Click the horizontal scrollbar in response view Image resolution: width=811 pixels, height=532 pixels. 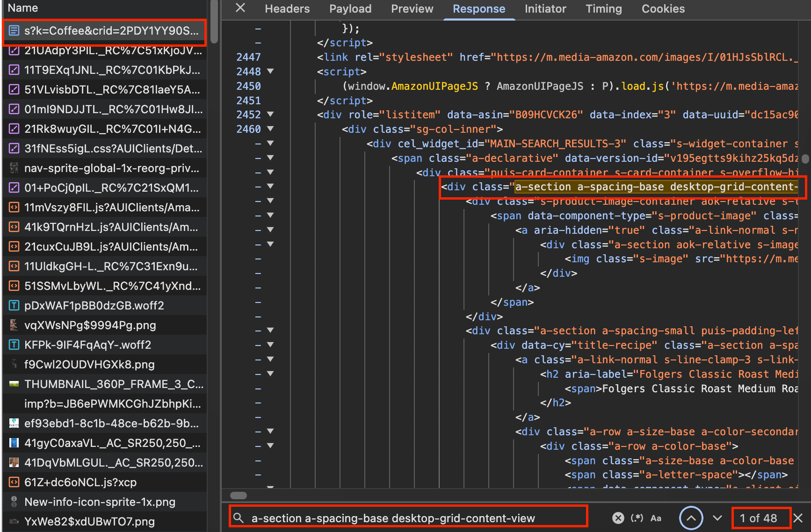[239, 496]
